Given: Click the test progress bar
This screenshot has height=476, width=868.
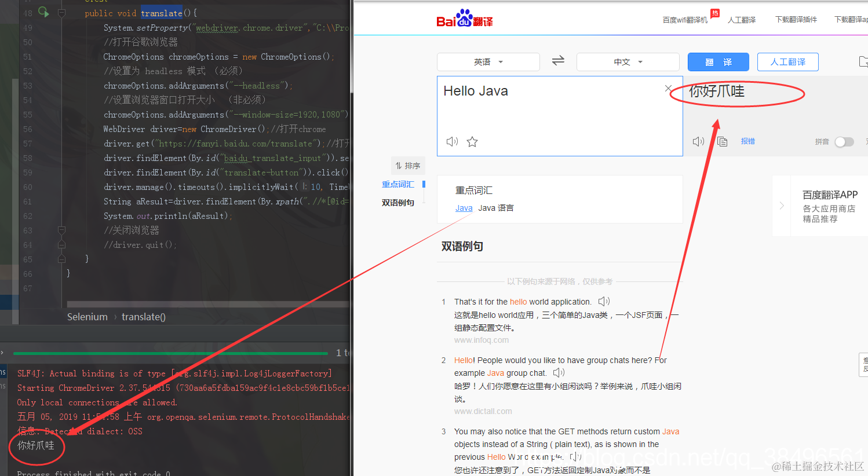Looking at the screenshot, I should point(170,353).
